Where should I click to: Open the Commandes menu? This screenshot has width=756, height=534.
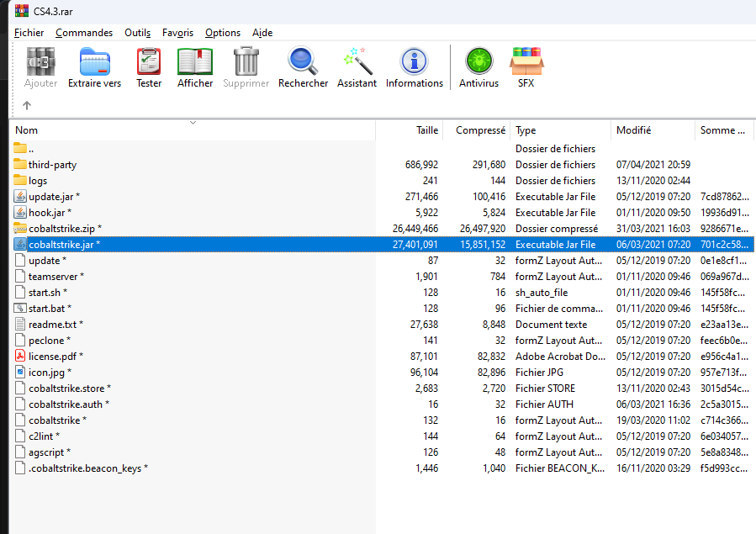click(x=84, y=33)
